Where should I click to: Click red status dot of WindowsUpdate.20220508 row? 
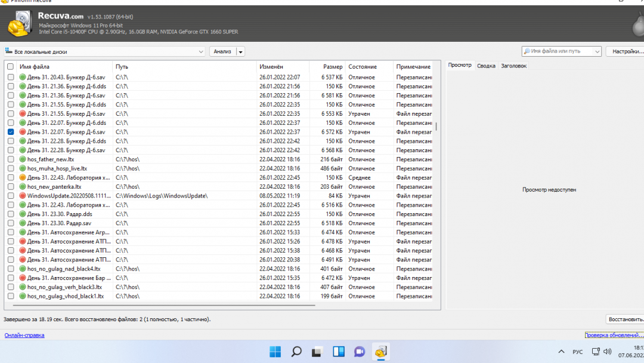(23, 196)
